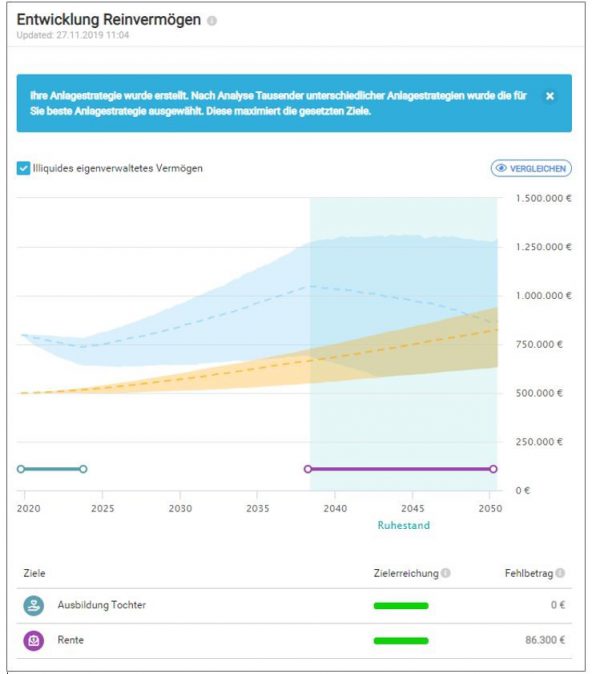600x674 pixels.
Task: Click the Ziele column header
Action: pos(34,573)
